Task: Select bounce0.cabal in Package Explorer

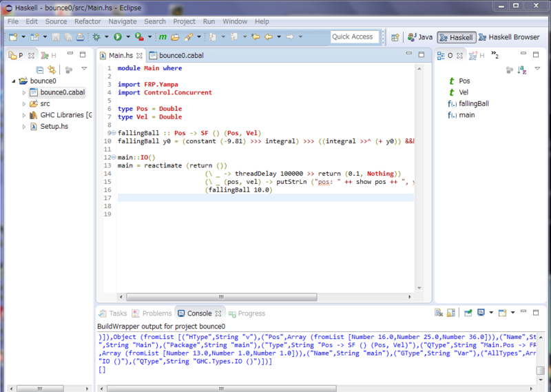Action: pos(58,92)
